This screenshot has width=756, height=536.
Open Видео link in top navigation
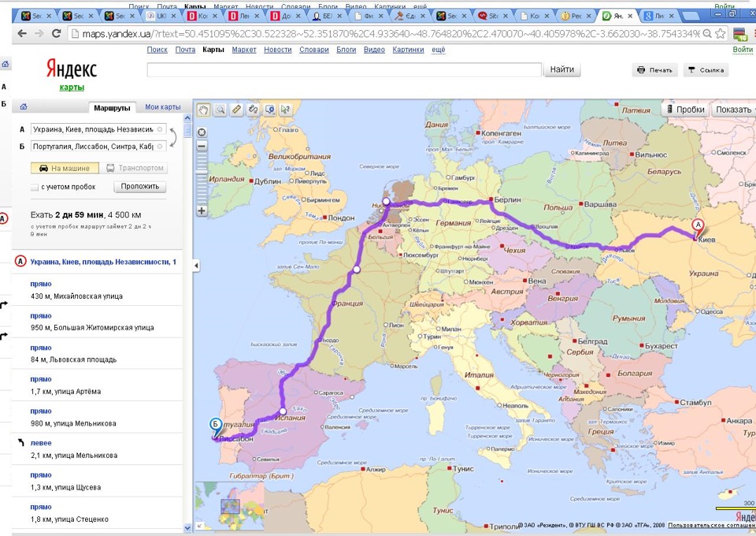(374, 50)
